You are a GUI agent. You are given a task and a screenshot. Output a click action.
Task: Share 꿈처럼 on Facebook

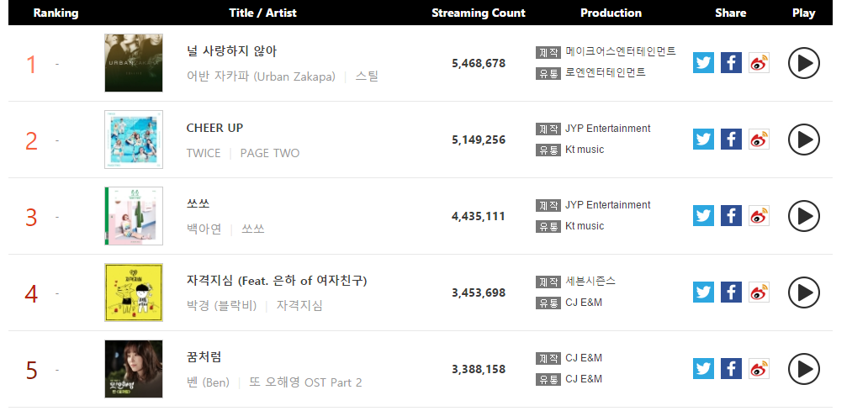pyautogui.click(x=731, y=368)
